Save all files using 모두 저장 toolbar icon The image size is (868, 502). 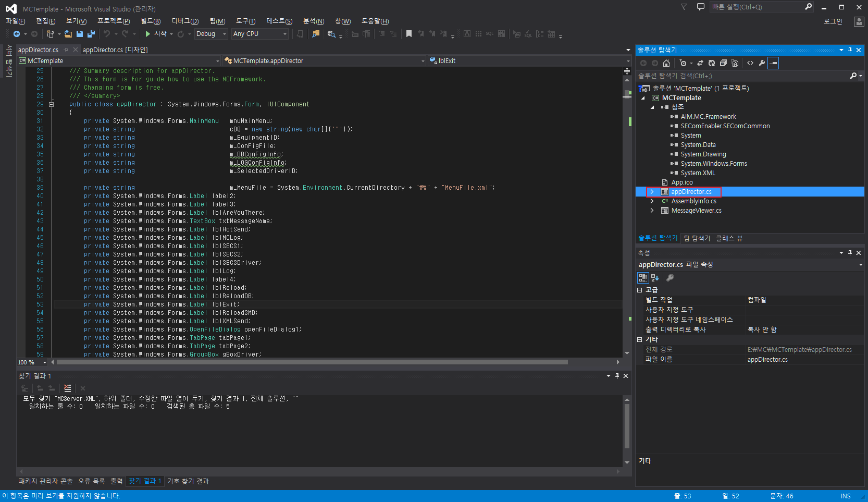[x=91, y=34]
